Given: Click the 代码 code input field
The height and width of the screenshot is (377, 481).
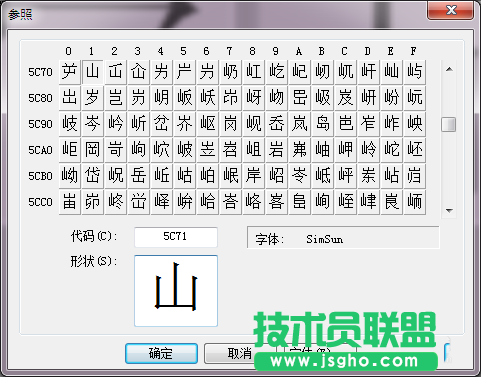Looking at the screenshot, I should (x=176, y=237).
